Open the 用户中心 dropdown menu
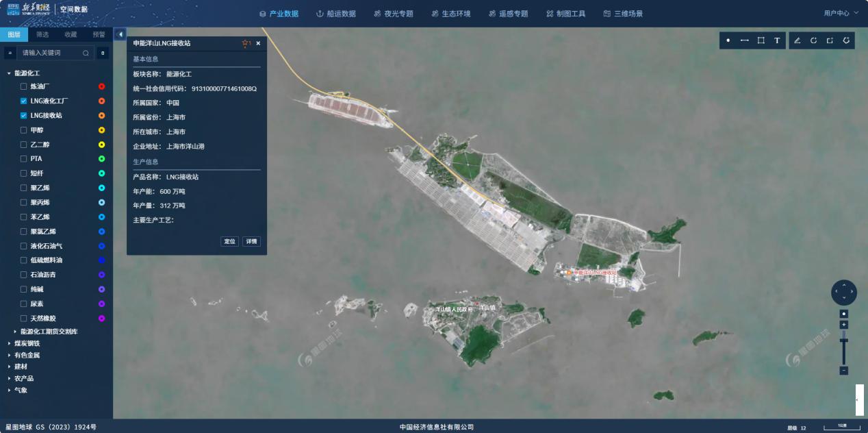 (841, 13)
